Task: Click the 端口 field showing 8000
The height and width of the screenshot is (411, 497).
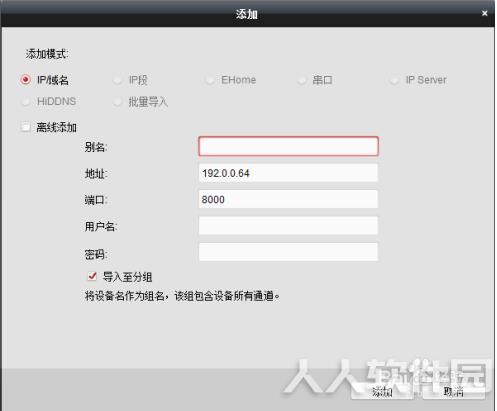Action: pos(288,199)
